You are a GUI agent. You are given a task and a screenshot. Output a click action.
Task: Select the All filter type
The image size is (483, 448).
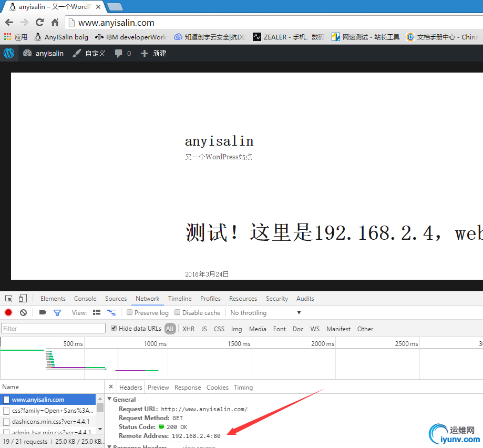pyautogui.click(x=170, y=329)
